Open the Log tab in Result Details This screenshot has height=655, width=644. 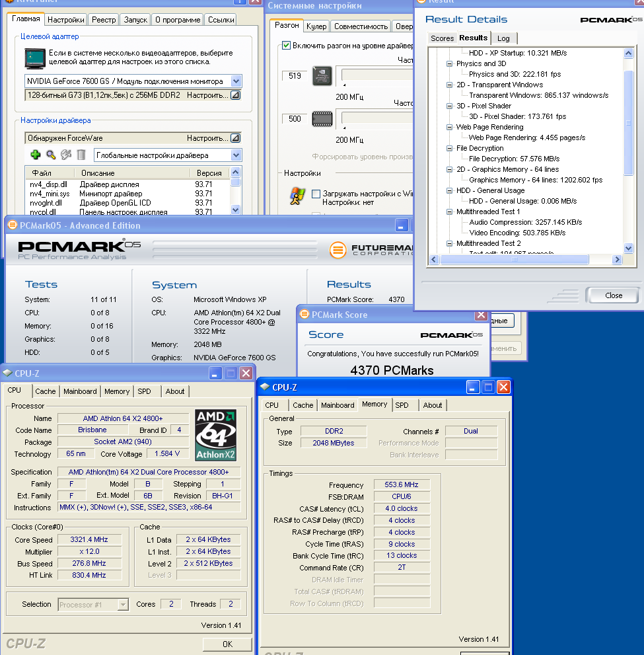503,38
